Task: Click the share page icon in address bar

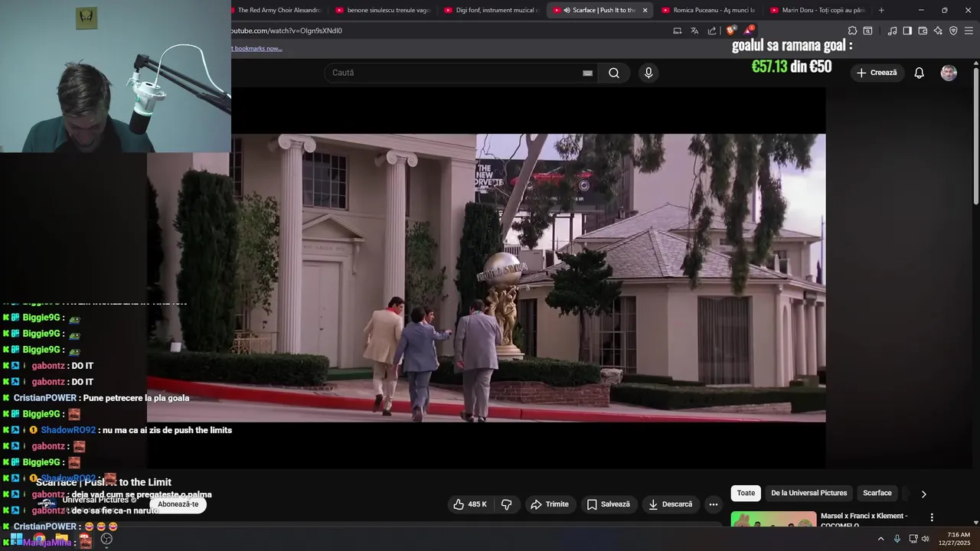Action: (712, 31)
